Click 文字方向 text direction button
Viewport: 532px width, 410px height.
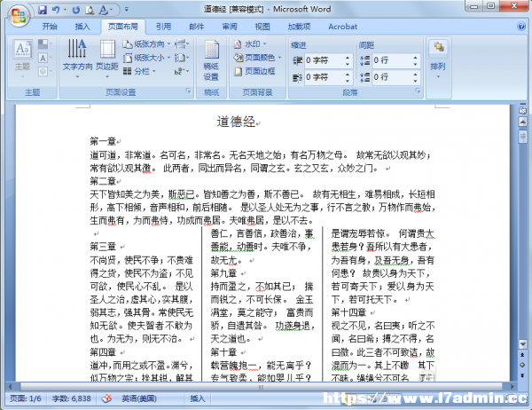tap(77, 59)
